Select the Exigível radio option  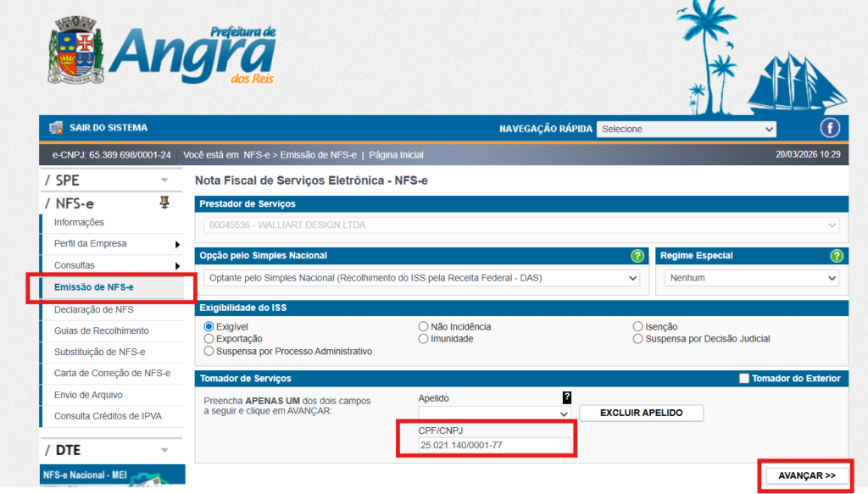(209, 327)
